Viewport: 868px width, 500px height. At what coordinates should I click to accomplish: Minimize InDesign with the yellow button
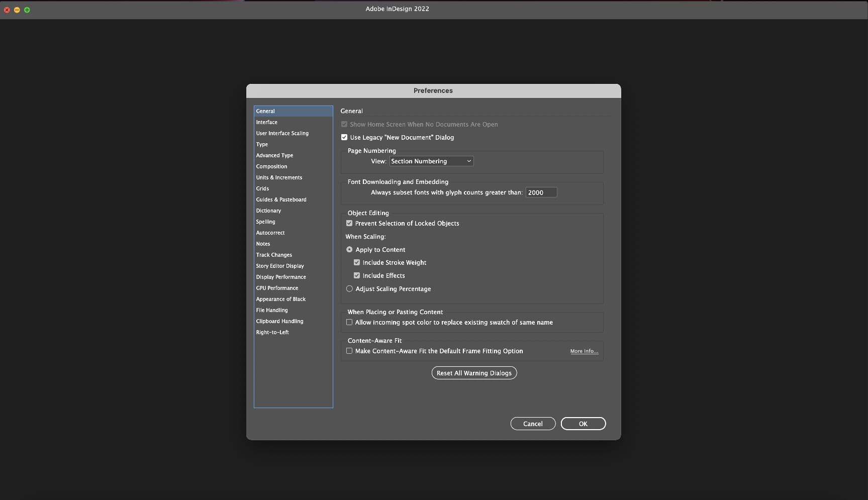pyautogui.click(x=17, y=10)
